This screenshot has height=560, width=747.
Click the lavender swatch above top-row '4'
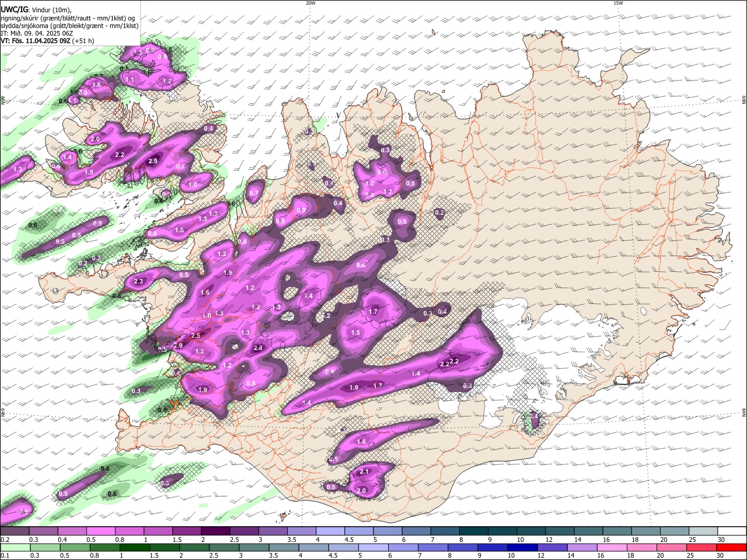point(330,531)
